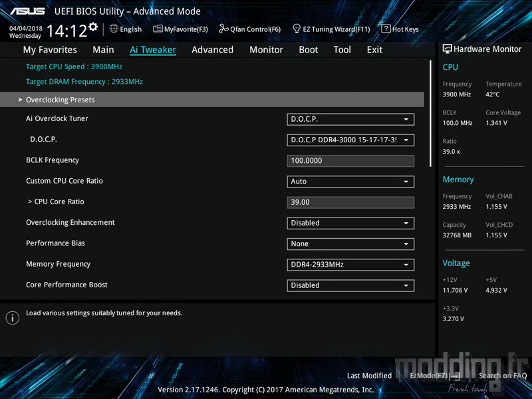
Task: Click the Last Modified button
Action: [369, 376]
